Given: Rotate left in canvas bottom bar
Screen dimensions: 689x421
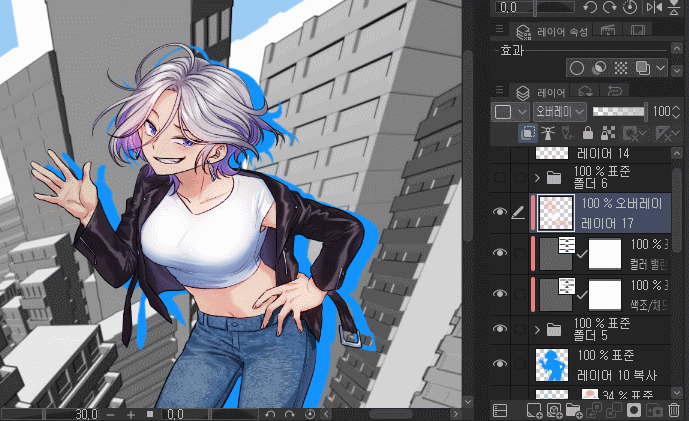Looking at the screenshot, I should (x=270, y=414).
